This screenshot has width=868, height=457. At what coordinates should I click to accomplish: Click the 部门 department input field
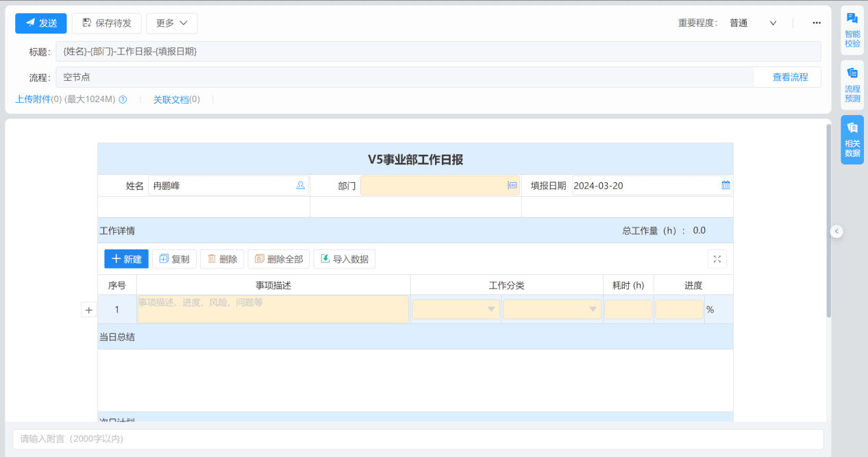pyautogui.click(x=441, y=186)
